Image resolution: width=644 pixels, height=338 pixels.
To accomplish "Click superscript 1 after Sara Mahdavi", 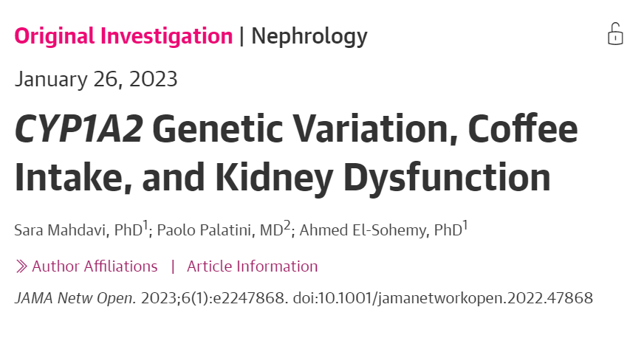I will tap(145, 225).
